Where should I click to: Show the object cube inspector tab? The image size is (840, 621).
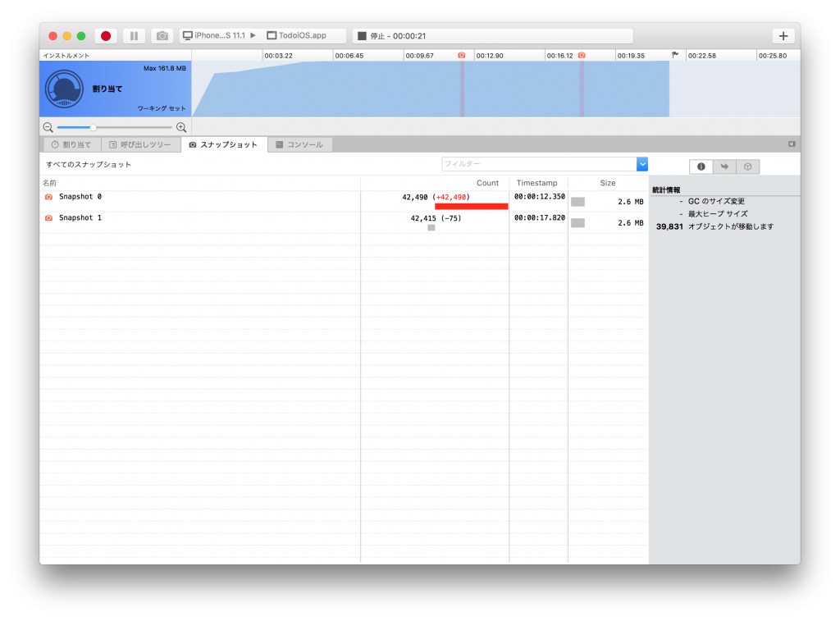748,167
